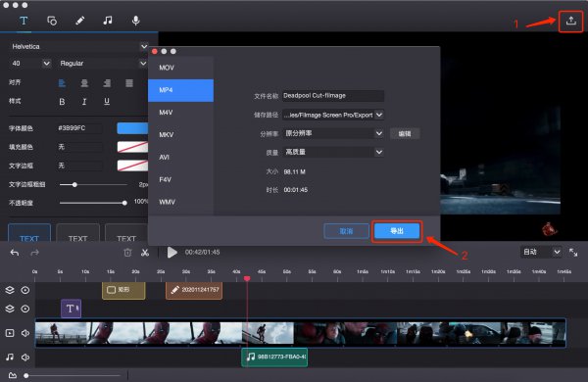Toggle bold text style

click(63, 102)
